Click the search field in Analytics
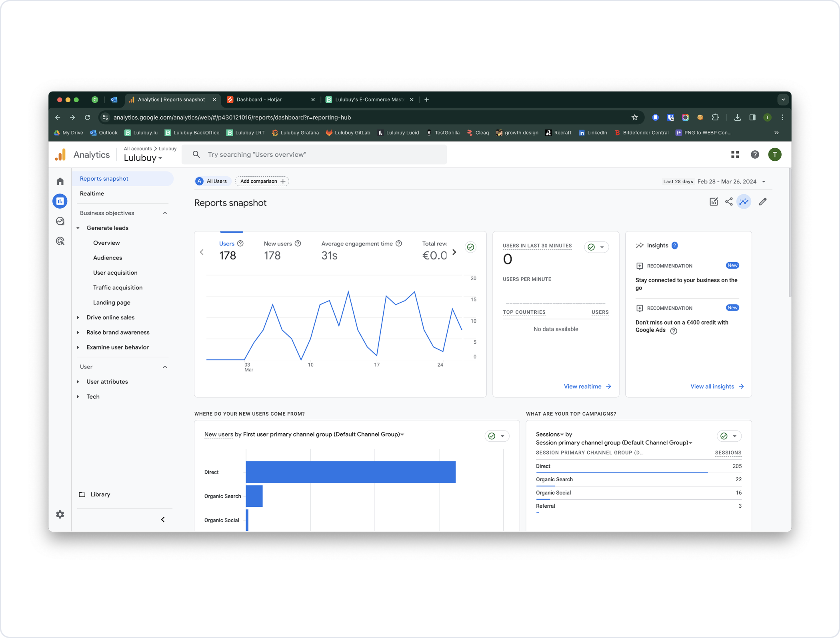Image resolution: width=840 pixels, height=638 pixels. click(314, 155)
